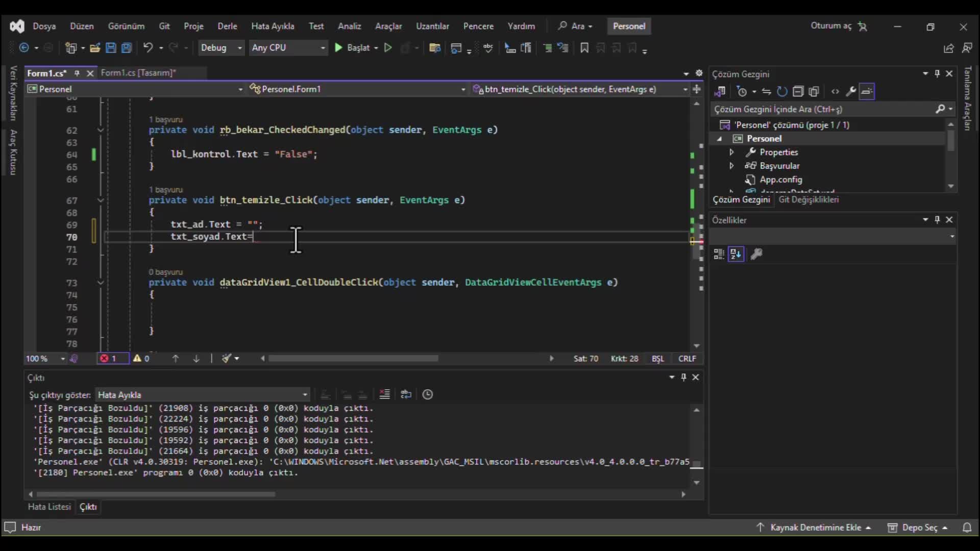Click the property pages wrench in Özellikler
The width and height of the screenshot is (980, 551).
pyautogui.click(x=756, y=254)
